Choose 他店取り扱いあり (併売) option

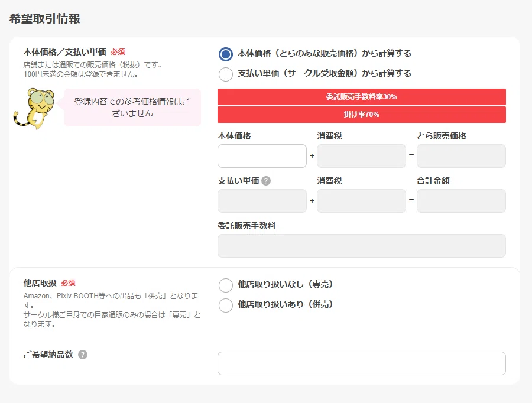(x=226, y=305)
